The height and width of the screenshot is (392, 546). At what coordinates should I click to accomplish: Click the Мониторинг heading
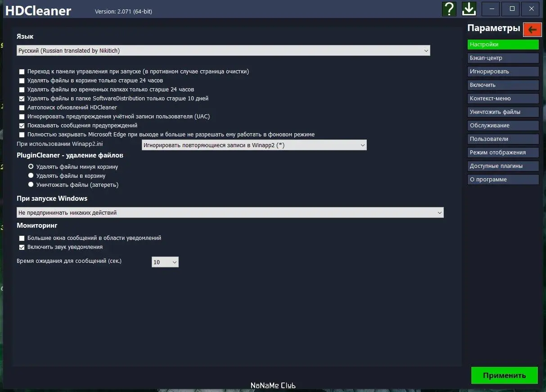(x=37, y=225)
